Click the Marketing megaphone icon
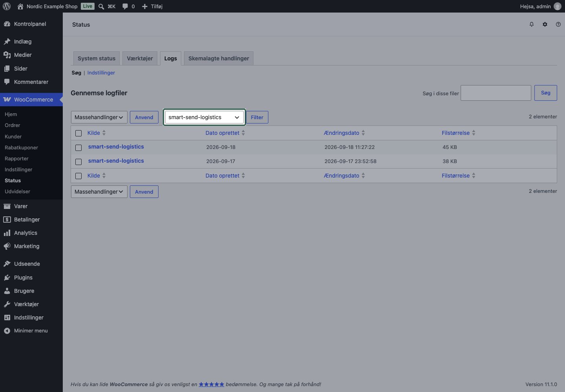 tap(7, 246)
